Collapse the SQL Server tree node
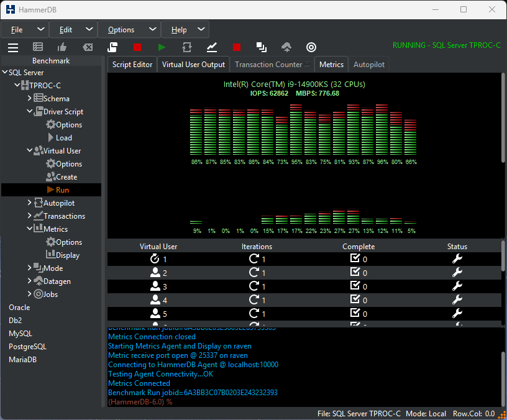The height and width of the screenshot is (420, 507). pos(5,73)
